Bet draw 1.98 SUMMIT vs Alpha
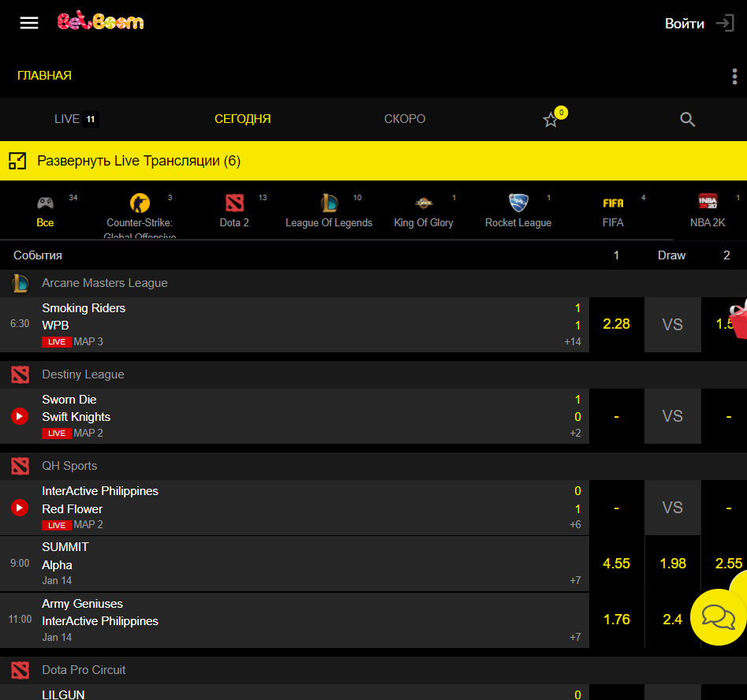747x700 pixels. 673,564
